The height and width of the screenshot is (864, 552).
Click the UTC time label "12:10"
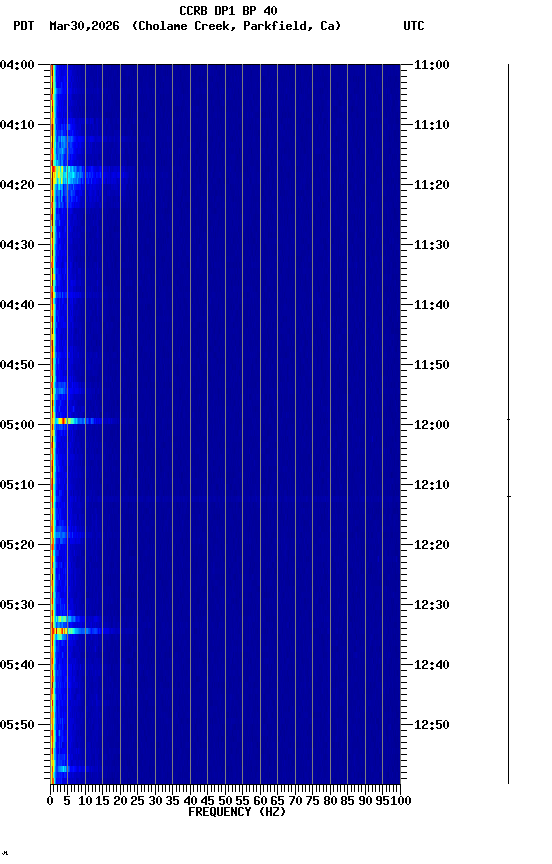tap(431, 485)
